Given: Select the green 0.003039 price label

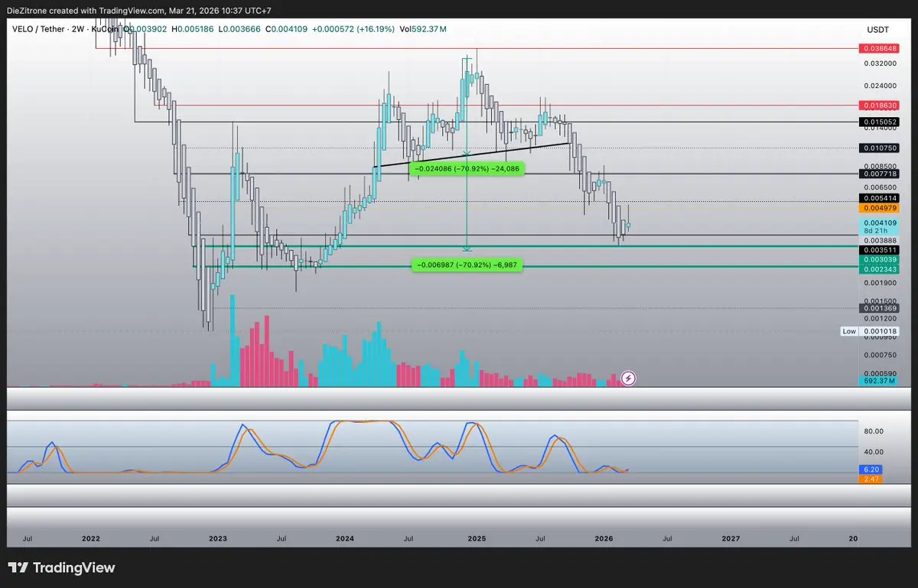Looking at the screenshot, I should [x=880, y=260].
